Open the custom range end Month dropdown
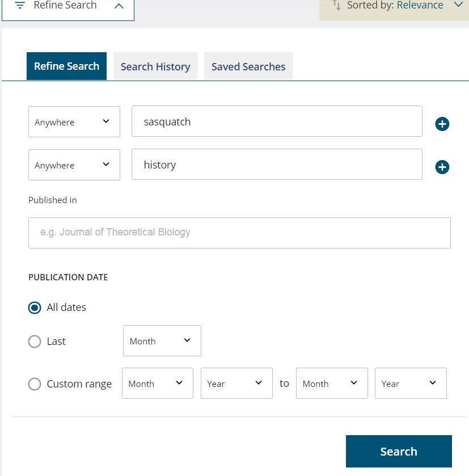Image resolution: width=469 pixels, height=476 pixels. pos(331,384)
